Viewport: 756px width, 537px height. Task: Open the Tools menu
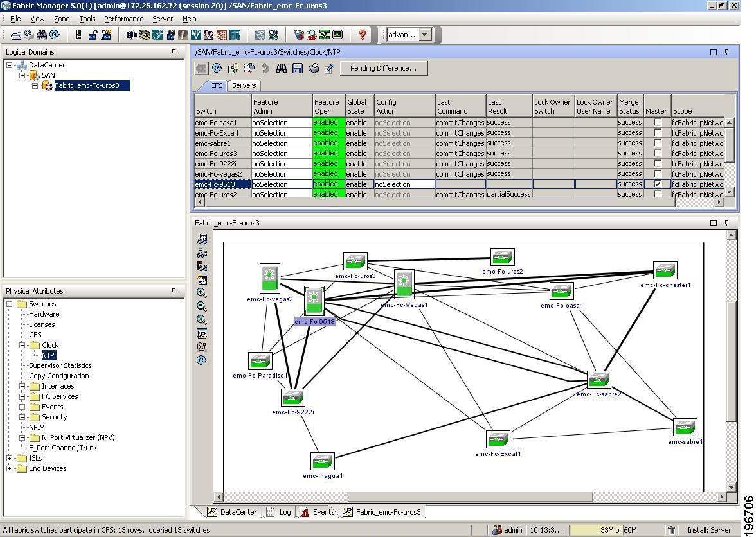[x=87, y=19]
